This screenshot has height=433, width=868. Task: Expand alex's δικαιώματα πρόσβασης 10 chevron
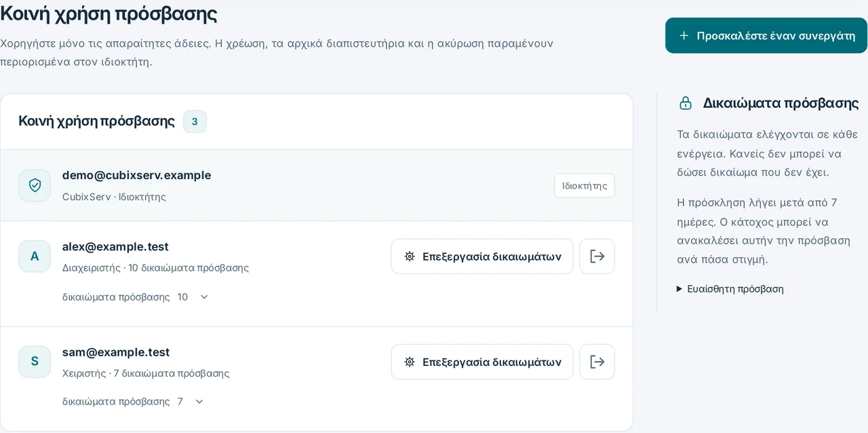pyautogui.click(x=204, y=297)
